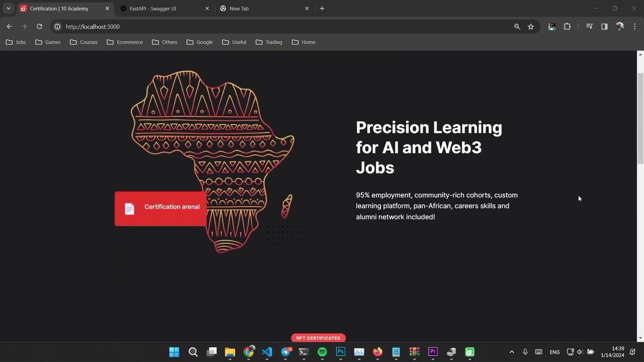
Task: Close the New Tab tab
Action: [x=307, y=9]
